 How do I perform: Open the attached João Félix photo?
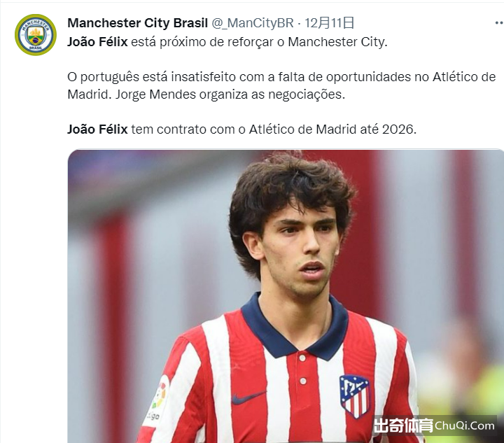tap(286, 296)
